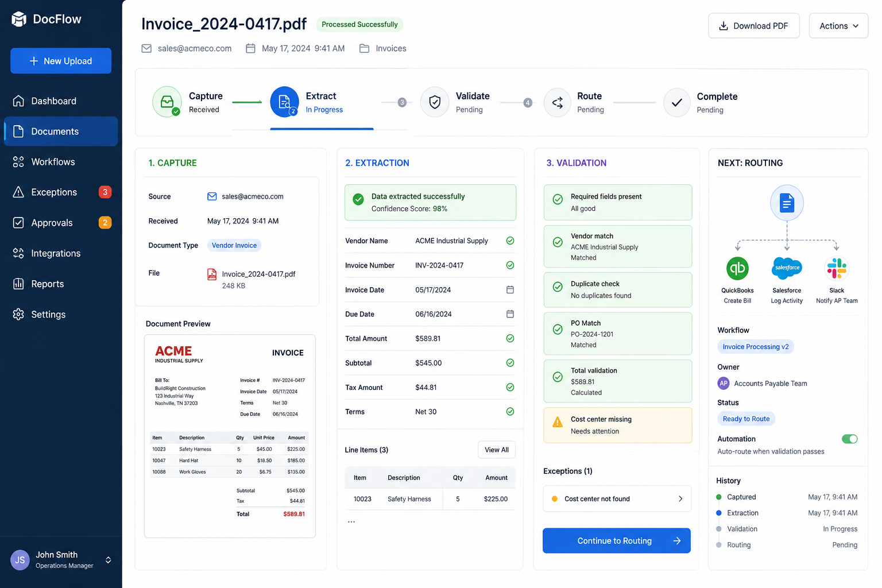Click the Vendor Invoice document type tag
Screen dimensions: 882x588
(234, 245)
